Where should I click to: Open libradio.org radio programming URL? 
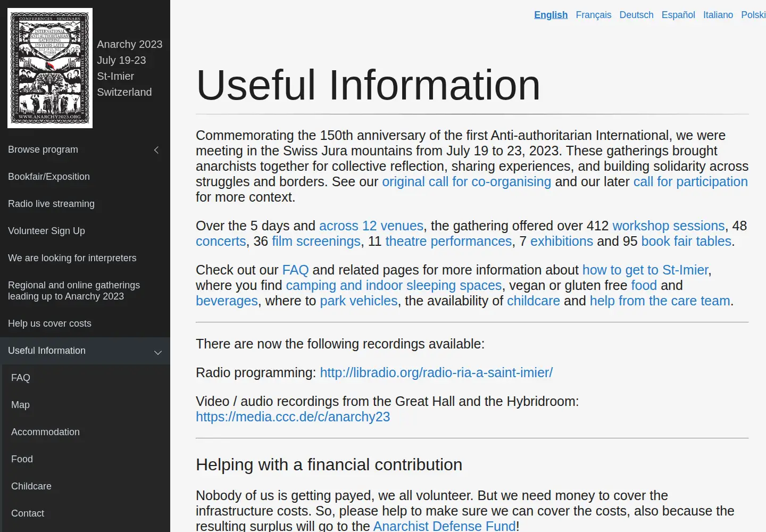[436, 372]
